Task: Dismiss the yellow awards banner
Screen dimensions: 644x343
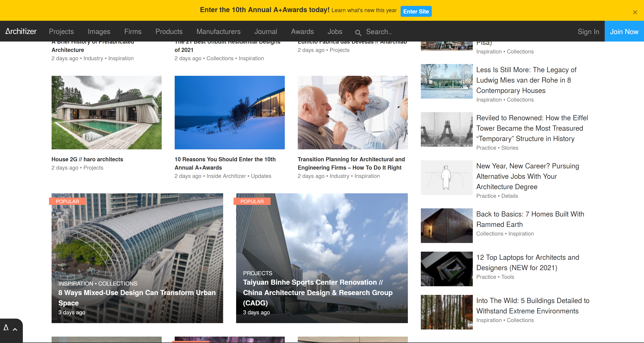Action: pos(635,12)
